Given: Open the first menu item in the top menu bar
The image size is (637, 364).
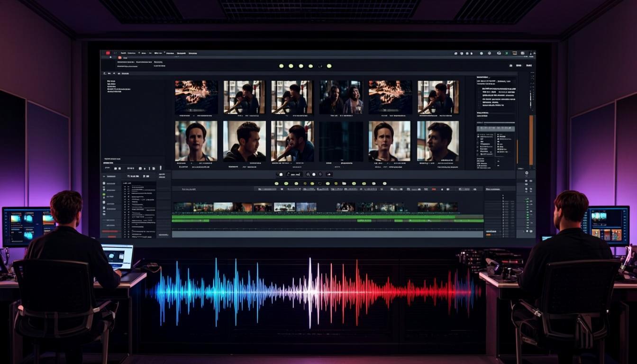Looking at the screenshot, I should point(123,53).
